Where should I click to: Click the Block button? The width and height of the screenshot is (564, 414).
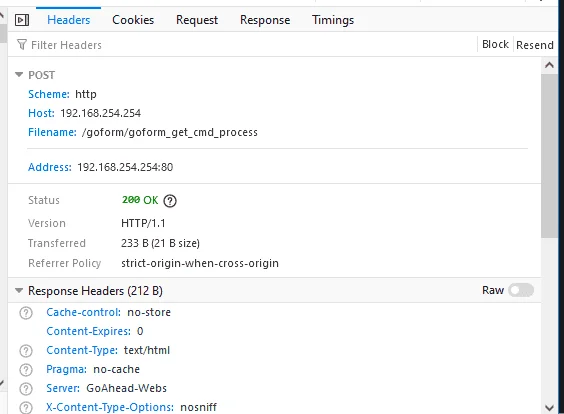point(495,44)
